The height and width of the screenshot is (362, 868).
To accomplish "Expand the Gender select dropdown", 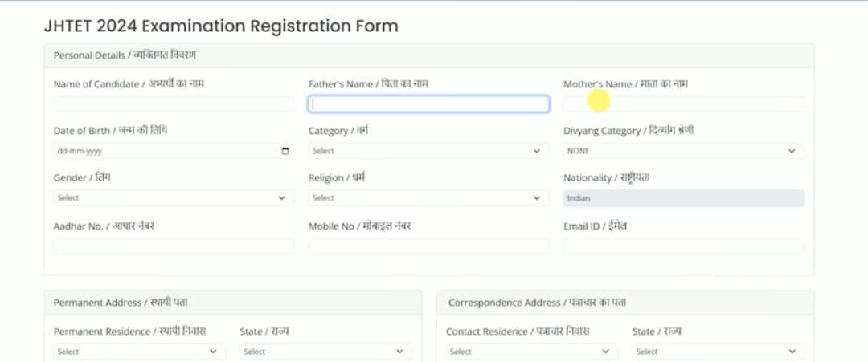I will tap(174, 198).
